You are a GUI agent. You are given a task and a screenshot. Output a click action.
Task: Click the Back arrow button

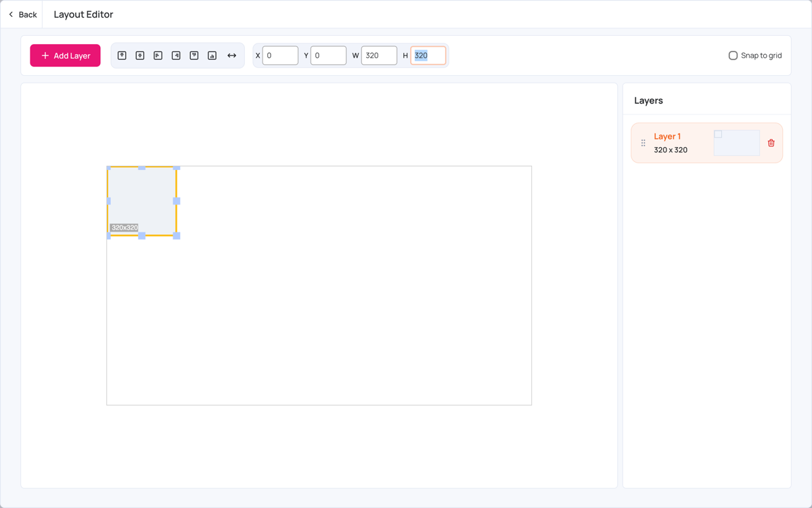pos(22,14)
